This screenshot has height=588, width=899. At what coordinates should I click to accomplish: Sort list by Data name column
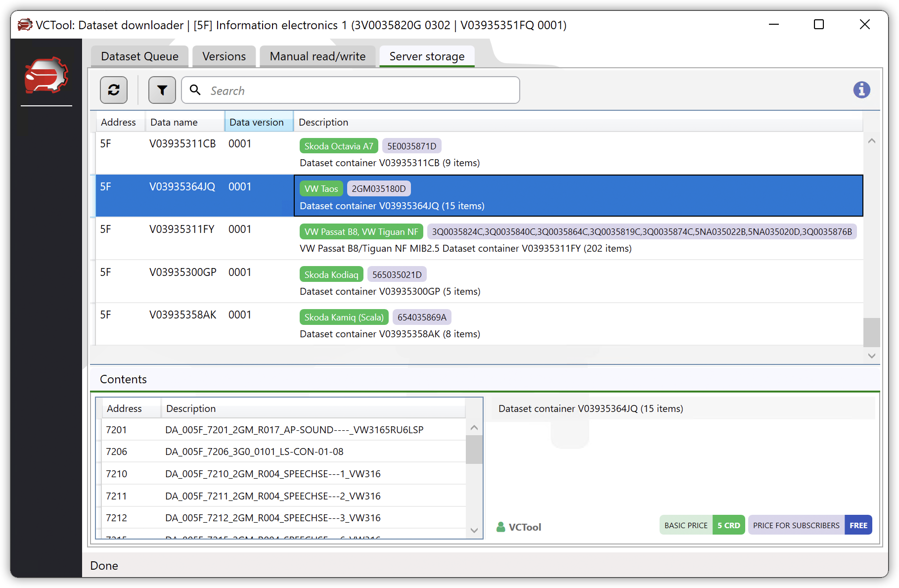click(174, 122)
